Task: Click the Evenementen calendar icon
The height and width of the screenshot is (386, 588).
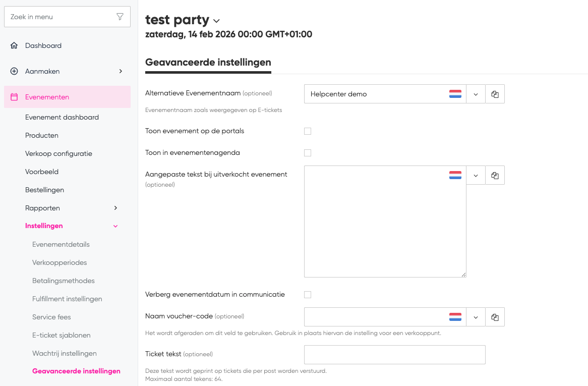Action: [14, 97]
